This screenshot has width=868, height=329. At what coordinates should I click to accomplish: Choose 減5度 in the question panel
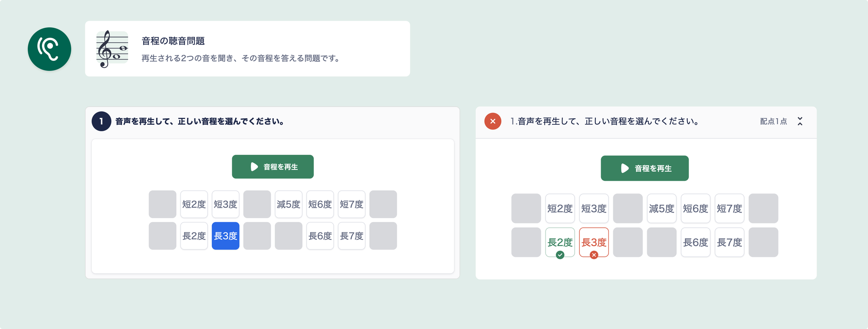[289, 204]
